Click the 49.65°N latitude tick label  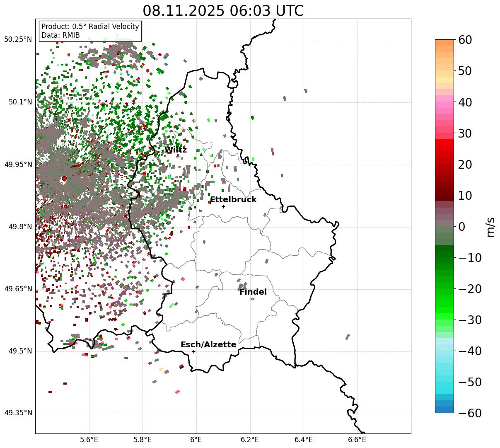point(18,289)
